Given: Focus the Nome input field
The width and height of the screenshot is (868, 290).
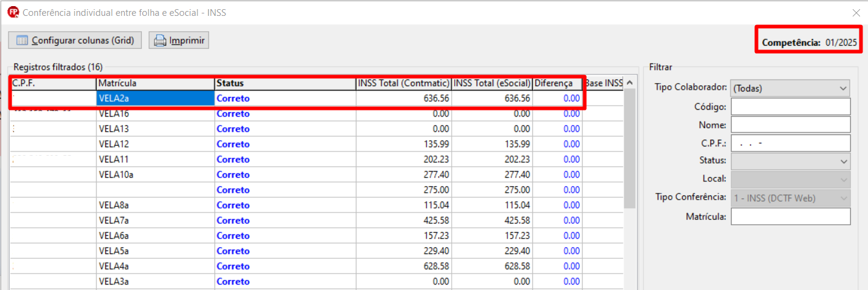Looking at the screenshot, I should [790, 125].
